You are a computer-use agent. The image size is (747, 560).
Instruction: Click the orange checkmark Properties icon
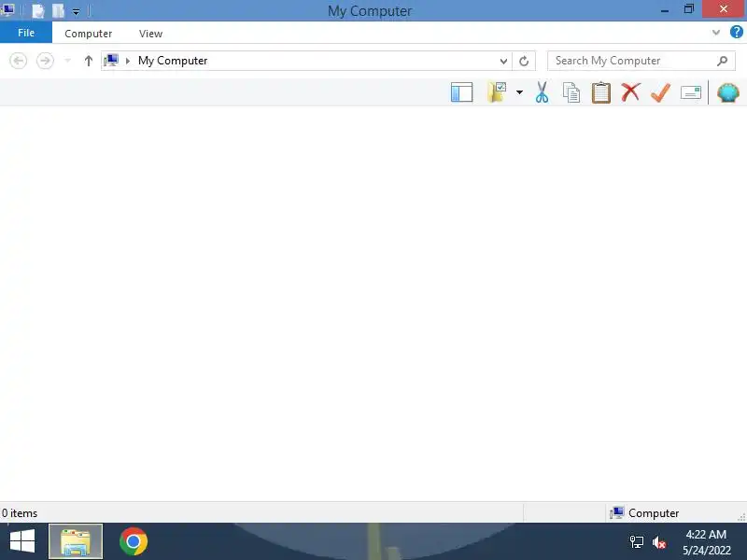pos(660,92)
